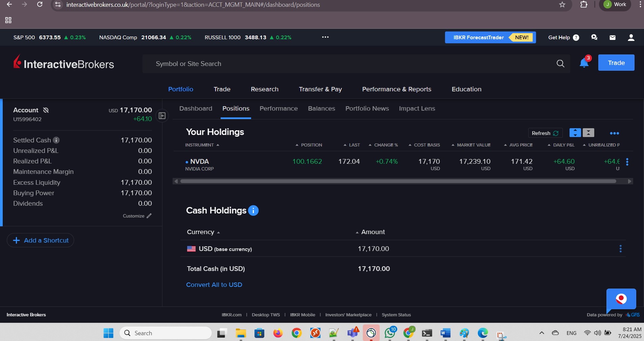Open the Desktop TWS footer link
Image resolution: width=644 pixels, height=341 pixels.
(x=266, y=315)
